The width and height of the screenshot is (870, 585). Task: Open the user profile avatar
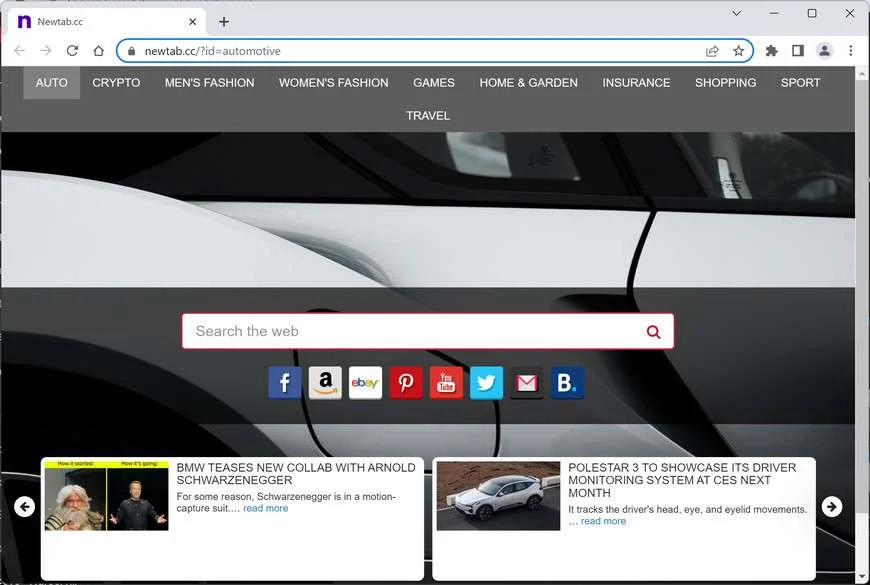825,51
